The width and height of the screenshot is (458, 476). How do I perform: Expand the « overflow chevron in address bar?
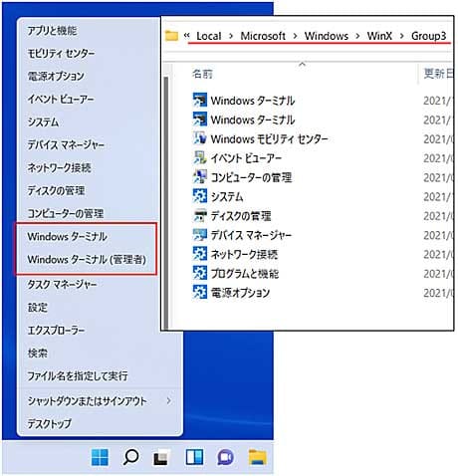coord(187,35)
